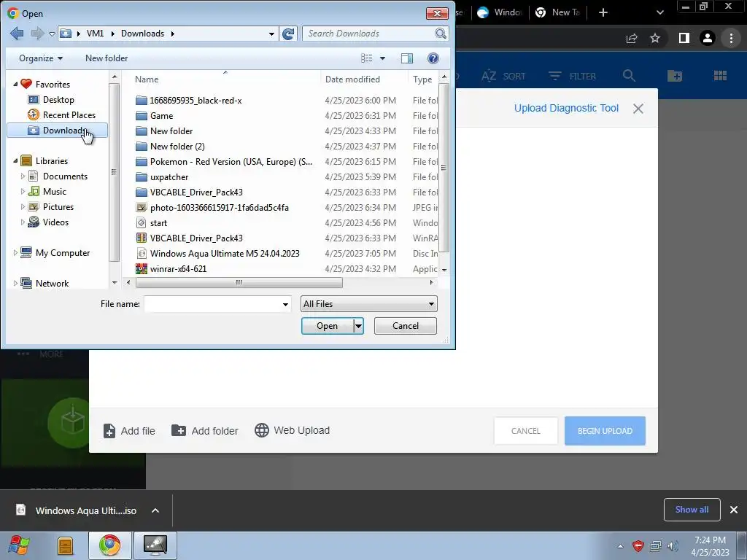Click the Add folder icon in upload panel
Viewport: 747px width, 560px height.
click(x=179, y=430)
